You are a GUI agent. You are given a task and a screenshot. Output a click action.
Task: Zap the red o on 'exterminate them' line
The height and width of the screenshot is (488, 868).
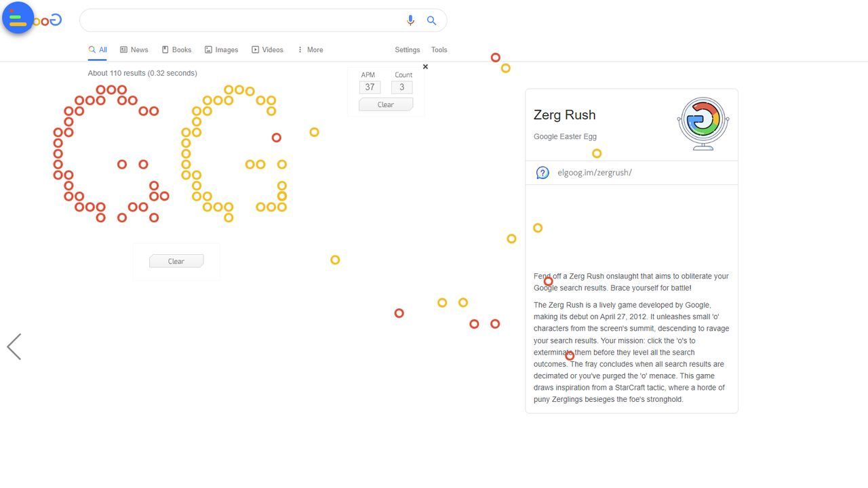click(x=570, y=356)
